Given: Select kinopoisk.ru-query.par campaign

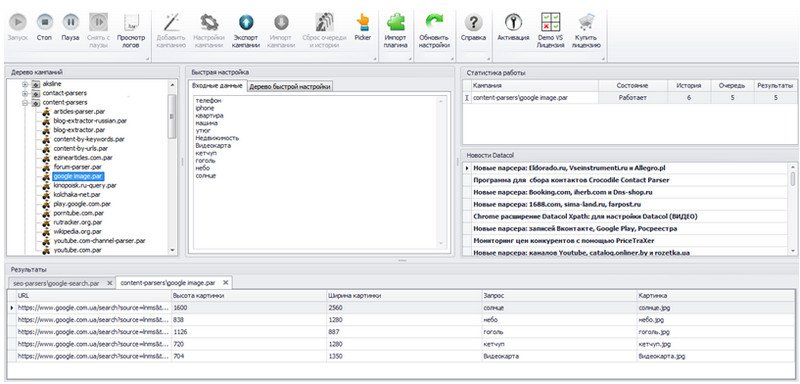Looking at the screenshot, I should (x=85, y=186).
